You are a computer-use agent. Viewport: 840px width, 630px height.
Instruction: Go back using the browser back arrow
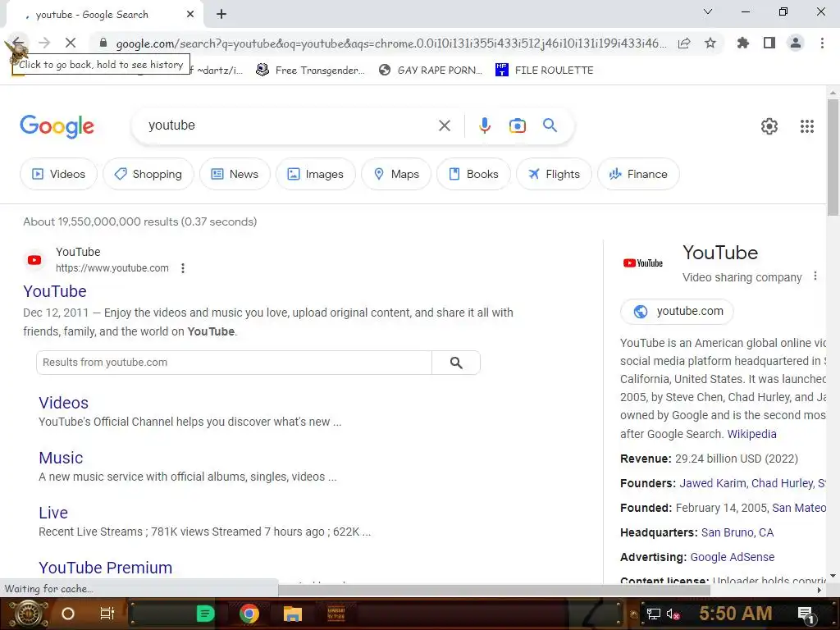click(18, 43)
